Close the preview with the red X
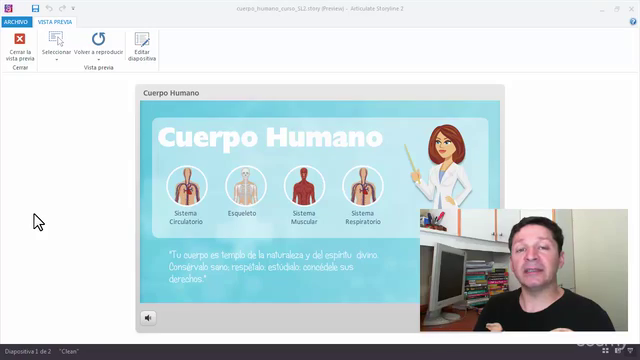 20,39
